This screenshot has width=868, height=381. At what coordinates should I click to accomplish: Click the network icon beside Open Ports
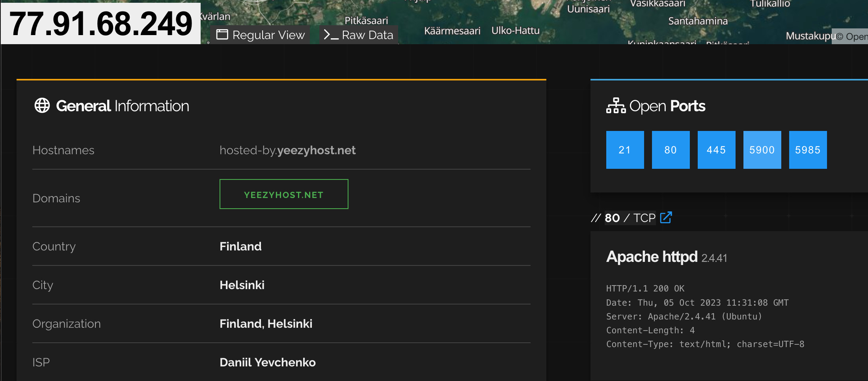[x=616, y=106]
